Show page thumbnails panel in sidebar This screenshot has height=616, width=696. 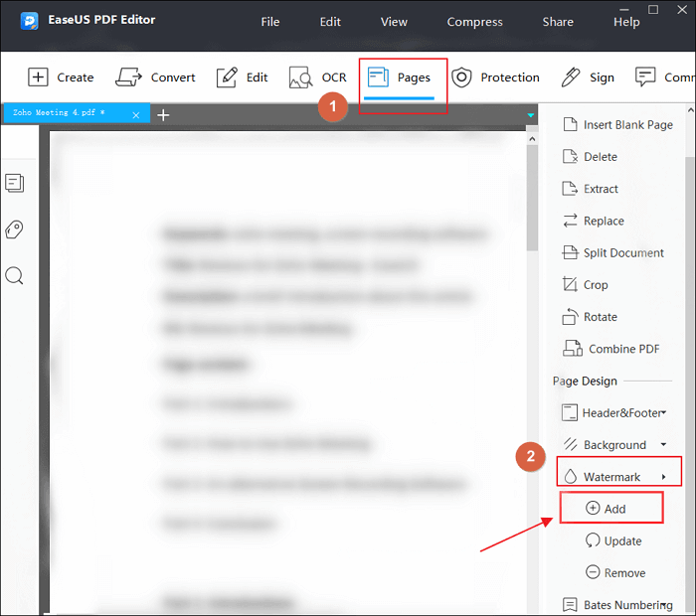(x=14, y=183)
